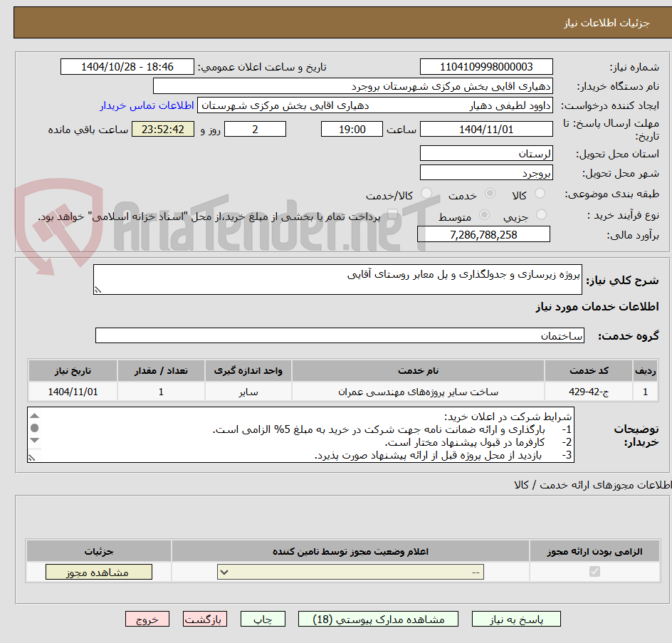This screenshot has width=672, height=643.
Task: Click the unit cell سایر
Action: point(248,392)
